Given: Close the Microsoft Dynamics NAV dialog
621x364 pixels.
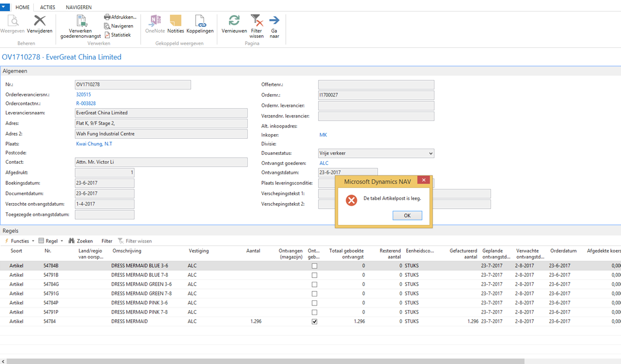Looking at the screenshot, I should pos(424,180).
